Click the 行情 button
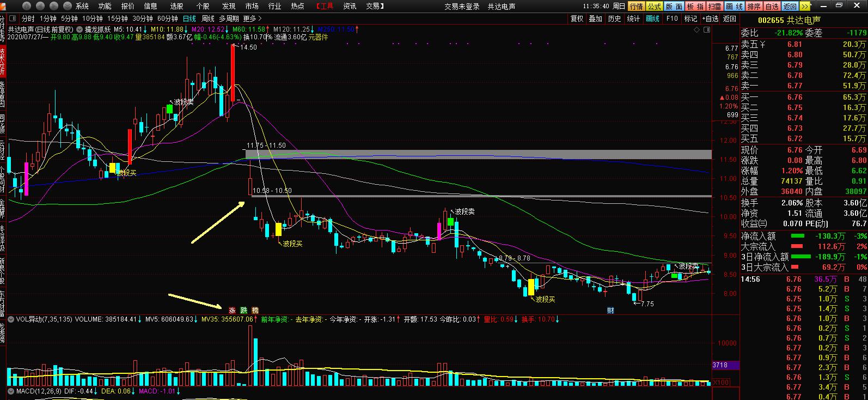Viewport: 868px width, 400px height. [635, 7]
